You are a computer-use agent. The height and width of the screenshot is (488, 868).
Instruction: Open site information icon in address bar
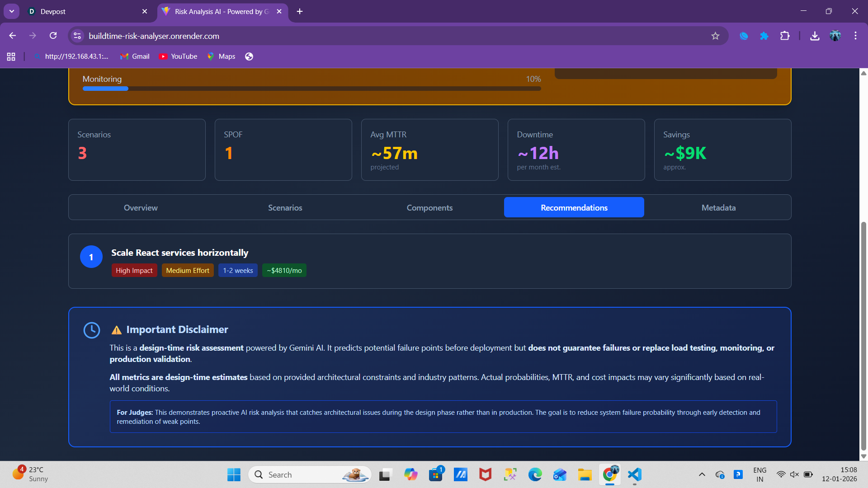[x=77, y=36]
